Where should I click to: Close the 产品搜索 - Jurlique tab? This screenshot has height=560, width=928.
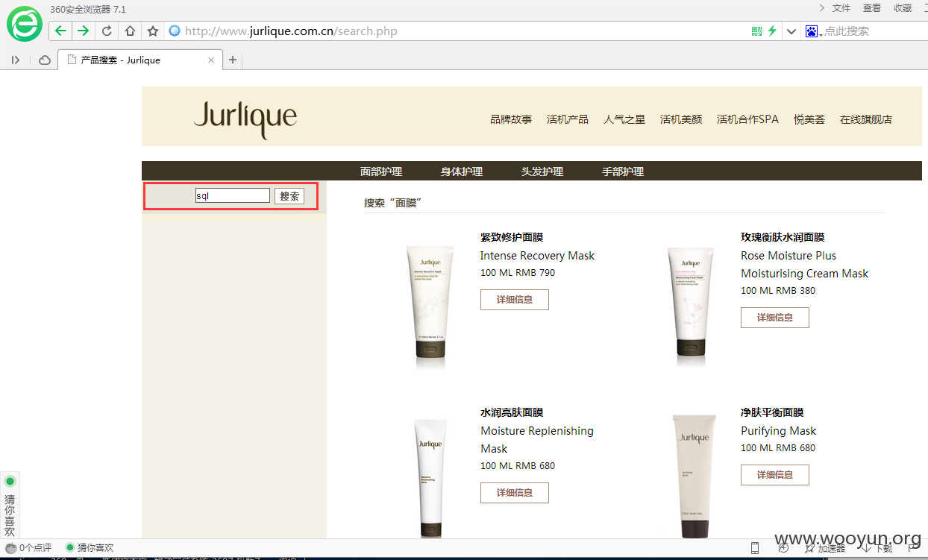click(211, 60)
